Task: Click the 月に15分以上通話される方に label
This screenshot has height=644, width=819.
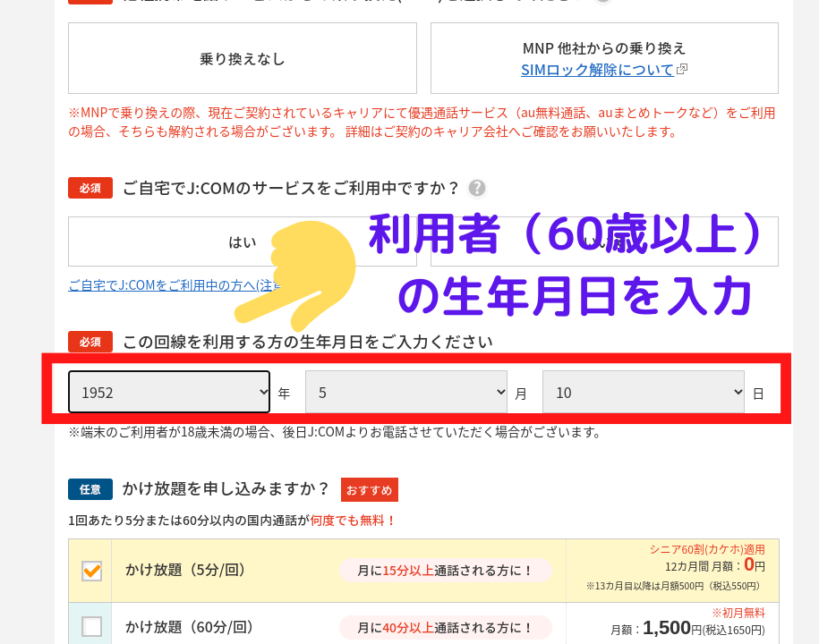Action: point(445,571)
